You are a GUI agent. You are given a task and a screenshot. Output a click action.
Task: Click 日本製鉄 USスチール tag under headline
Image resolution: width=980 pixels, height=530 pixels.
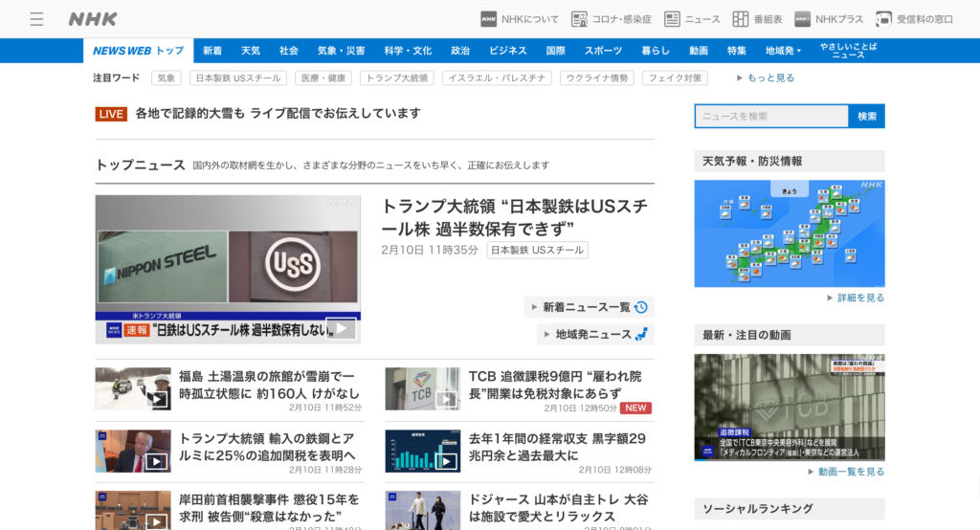point(537,250)
